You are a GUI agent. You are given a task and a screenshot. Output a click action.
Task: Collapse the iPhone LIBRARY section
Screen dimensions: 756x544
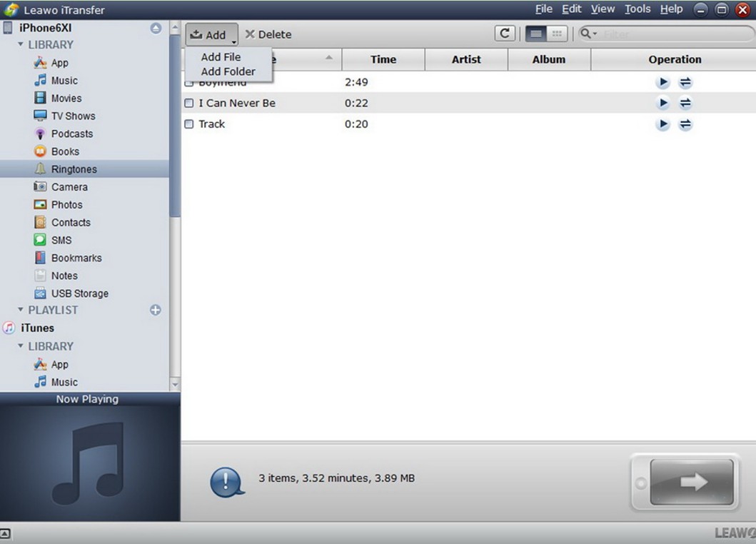pyautogui.click(x=21, y=44)
